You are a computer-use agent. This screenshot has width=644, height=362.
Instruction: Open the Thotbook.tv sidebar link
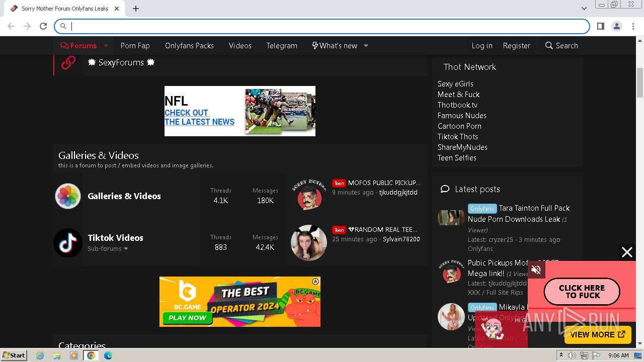click(x=457, y=105)
